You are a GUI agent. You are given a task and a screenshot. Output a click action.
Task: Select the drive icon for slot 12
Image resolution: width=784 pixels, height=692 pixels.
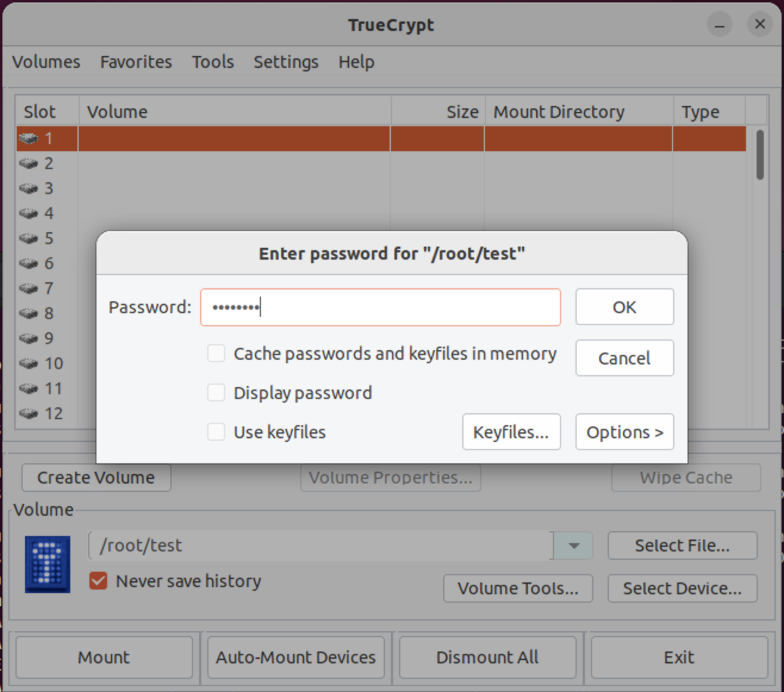click(28, 414)
